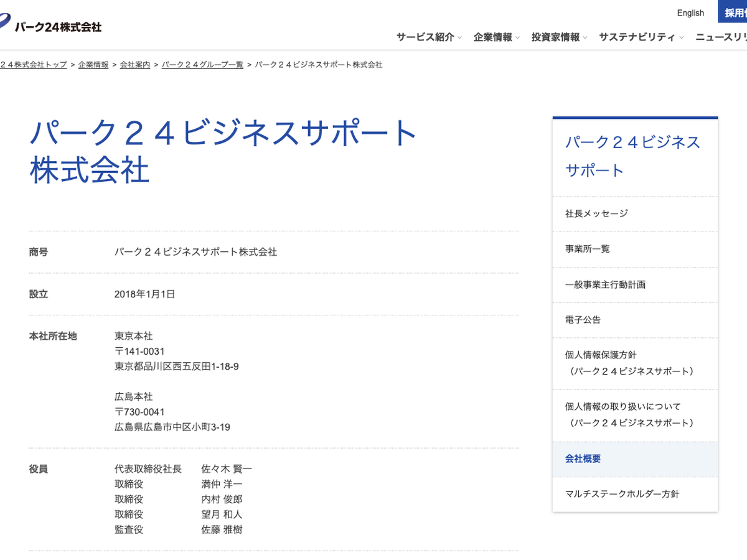Viewport: 747px width, 560px height.
Task: Expand the 投資家情報 menu
Action: tap(559, 37)
